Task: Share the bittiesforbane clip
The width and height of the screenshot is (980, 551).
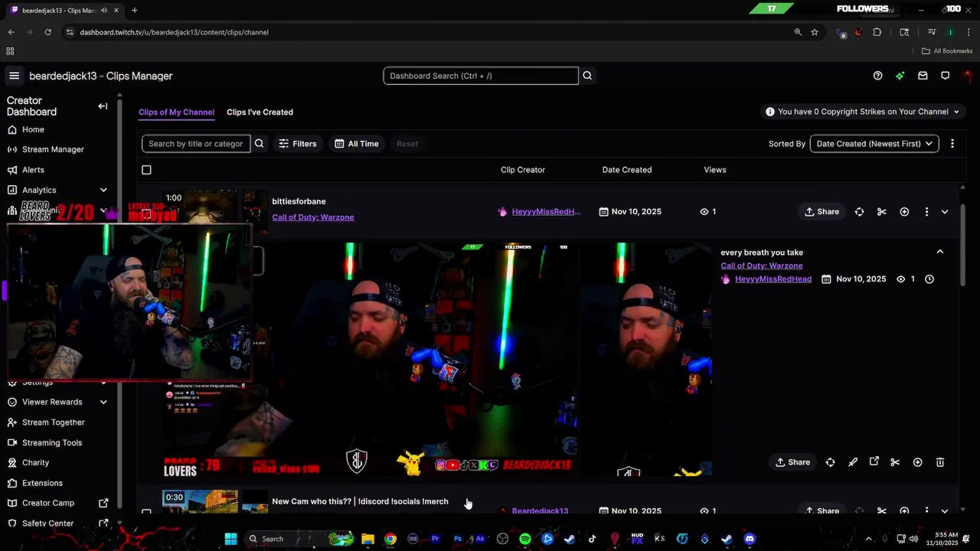Action: (822, 212)
